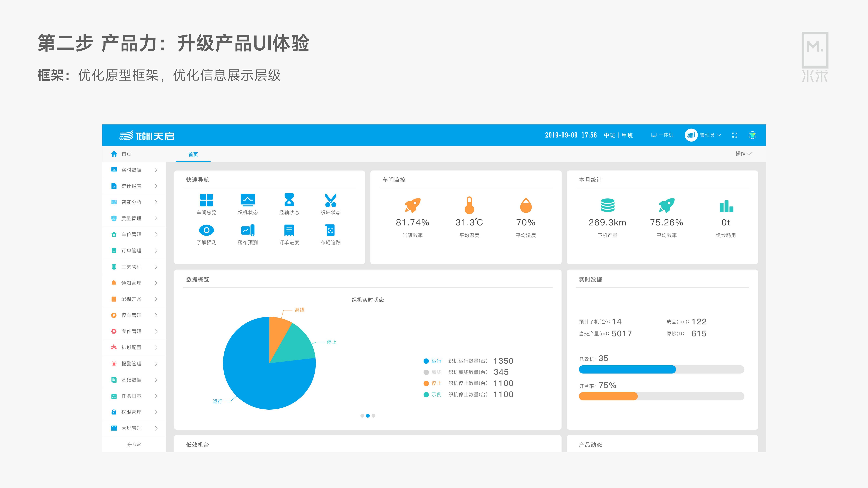868x488 pixels.
Task: Click the 通知管理 bell icon
Action: pyautogui.click(x=114, y=283)
